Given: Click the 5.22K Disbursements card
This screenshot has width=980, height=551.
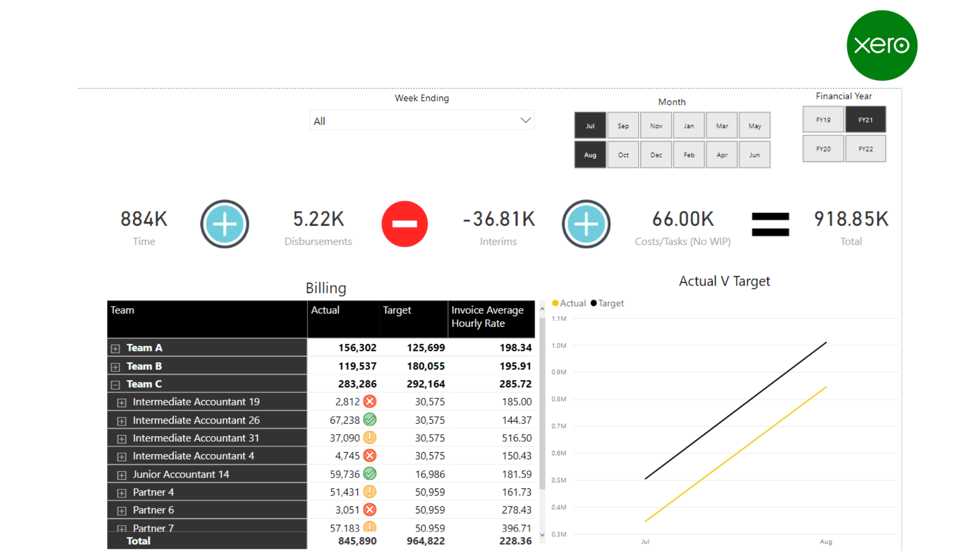Looking at the screenshot, I should coord(318,227).
